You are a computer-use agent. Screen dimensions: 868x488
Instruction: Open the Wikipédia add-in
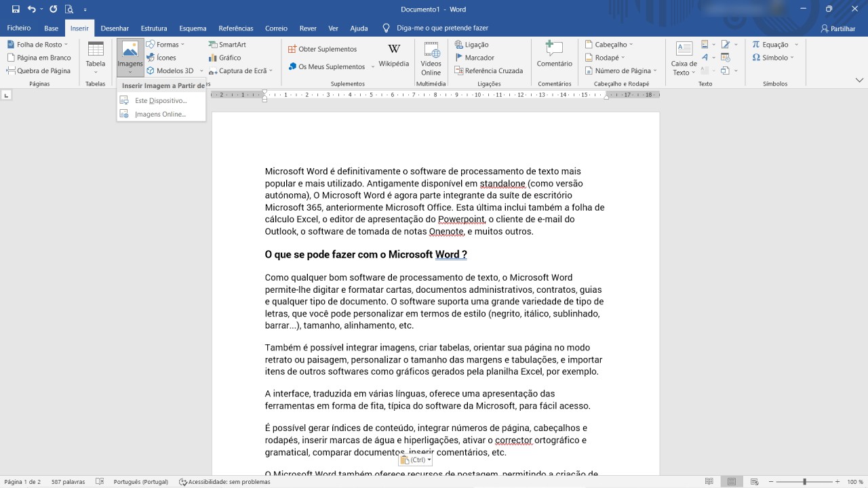(394, 56)
